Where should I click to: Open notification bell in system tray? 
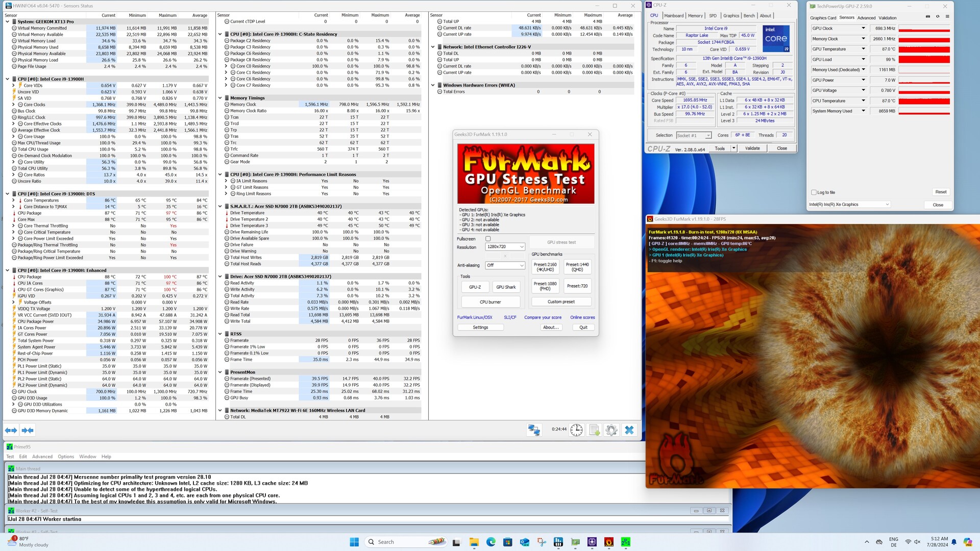pyautogui.click(x=954, y=542)
